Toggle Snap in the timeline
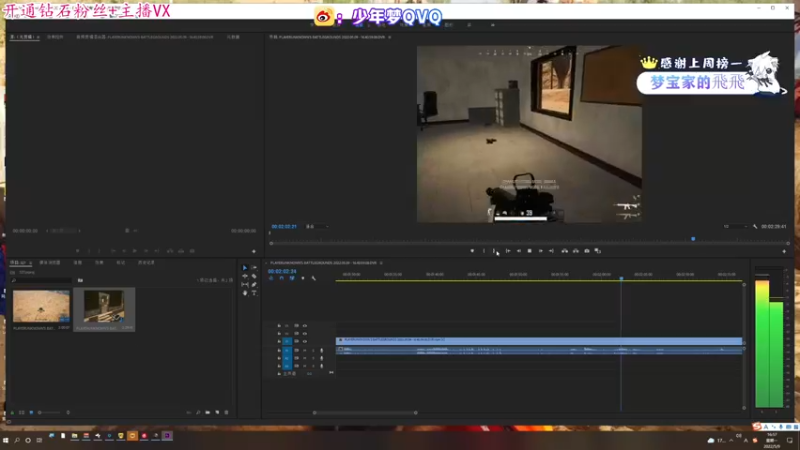The width and height of the screenshot is (800, 450). (282, 279)
